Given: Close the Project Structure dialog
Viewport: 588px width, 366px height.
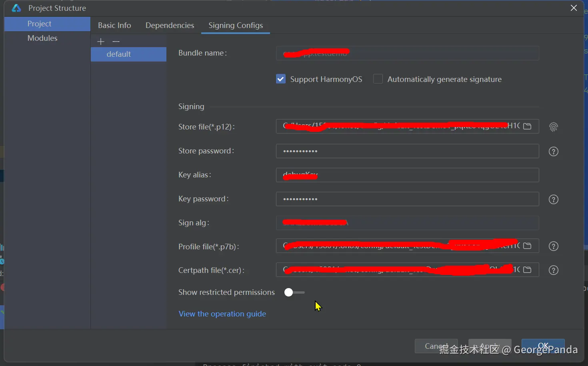Looking at the screenshot, I should (574, 8).
